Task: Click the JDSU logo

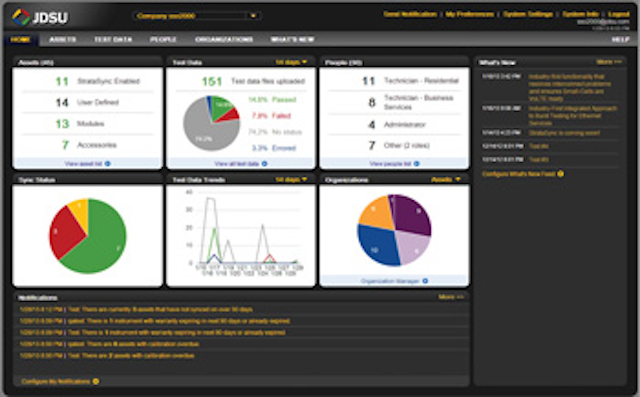Action: pyautogui.click(x=40, y=17)
